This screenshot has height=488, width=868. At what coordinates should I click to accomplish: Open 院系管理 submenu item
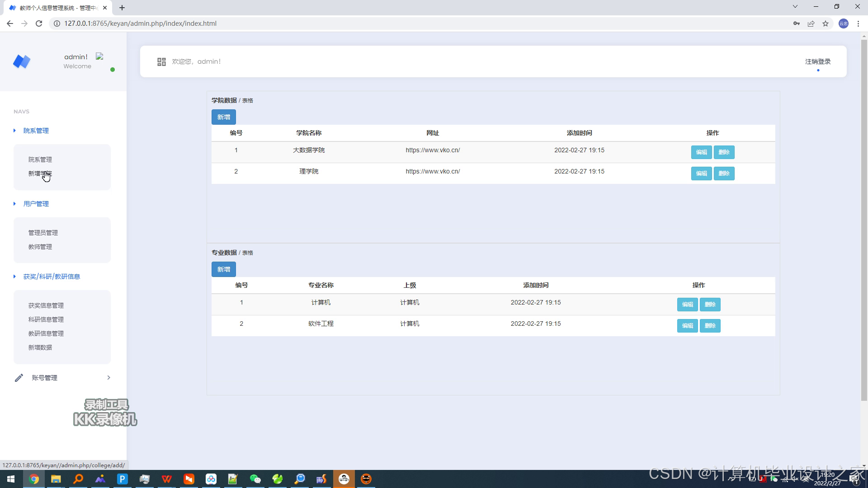coord(40,160)
